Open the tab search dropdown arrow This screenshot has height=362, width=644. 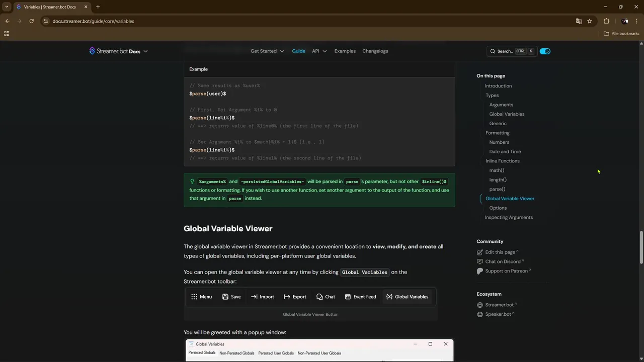click(x=7, y=7)
